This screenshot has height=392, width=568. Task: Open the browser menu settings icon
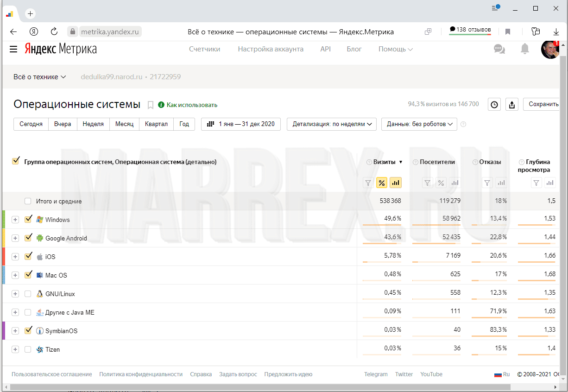tap(495, 8)
